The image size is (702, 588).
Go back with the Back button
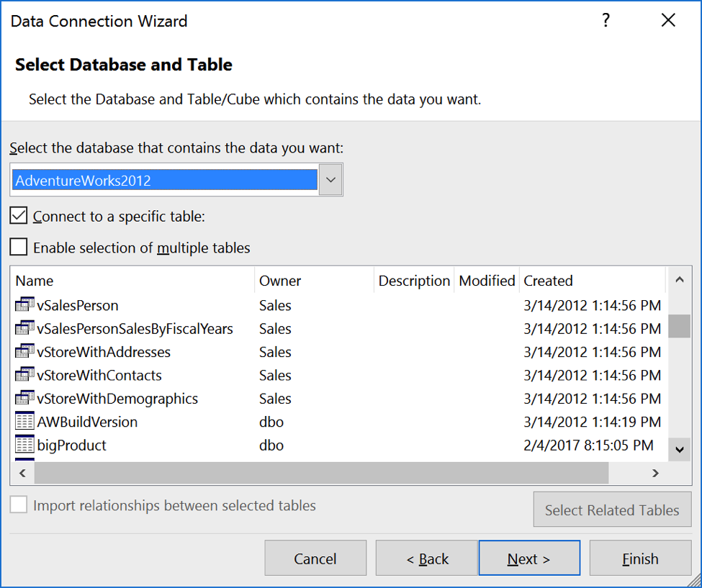[427, 558]
